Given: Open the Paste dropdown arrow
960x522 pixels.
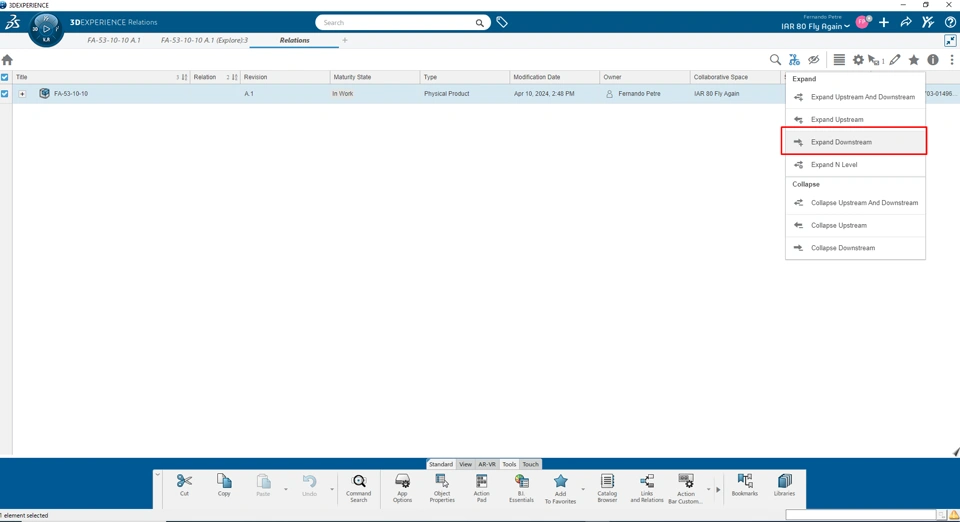Looking at the screenshot, I should click(285, 489).
